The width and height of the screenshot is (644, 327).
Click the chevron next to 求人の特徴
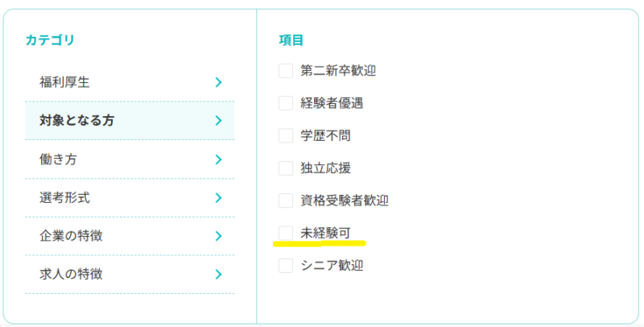[218, 274]
